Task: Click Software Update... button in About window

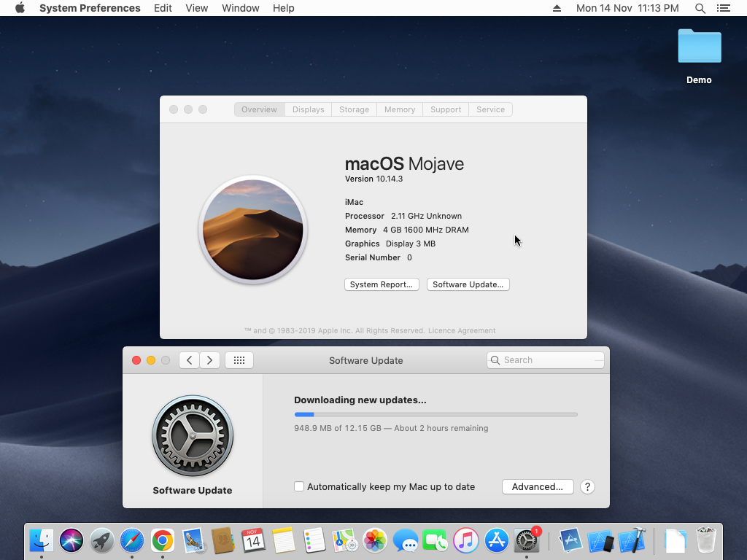Action: (x=468, y=284)
